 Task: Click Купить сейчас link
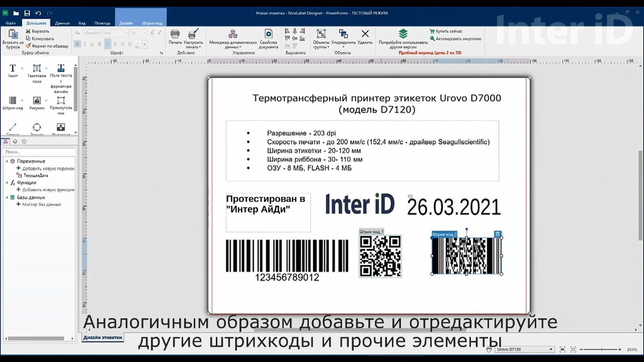point(447,32)
